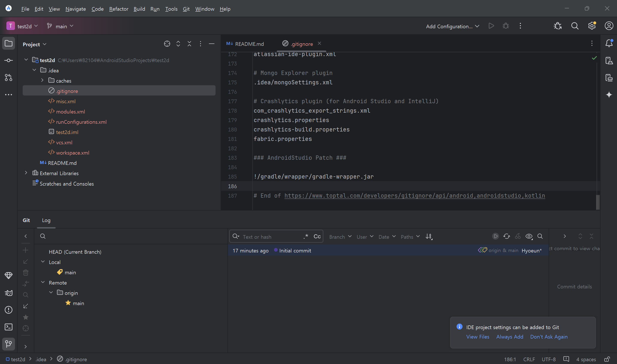Click Don't Ask Again link
The height and width of the screenshot is (364, 617).
[x=548, y=337]
